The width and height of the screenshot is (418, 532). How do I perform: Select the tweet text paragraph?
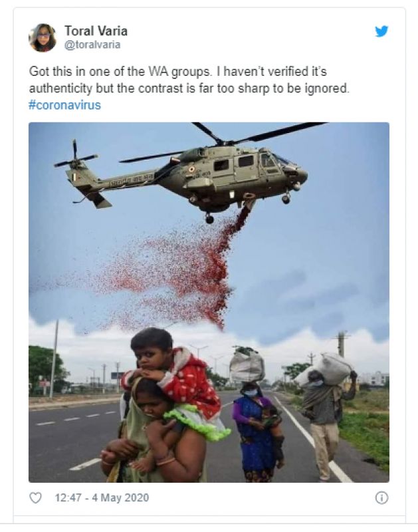point(189,88)
